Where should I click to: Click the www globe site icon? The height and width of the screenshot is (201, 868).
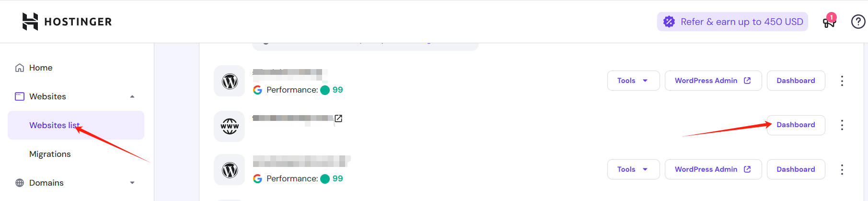pyautogui.click(x=230, y=126)
